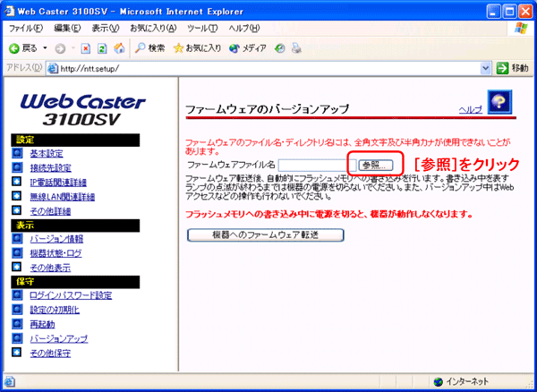The image size is (537, 392).
Task: Click the bullet icon beside ログインパスワード設定
Action: 17,294
